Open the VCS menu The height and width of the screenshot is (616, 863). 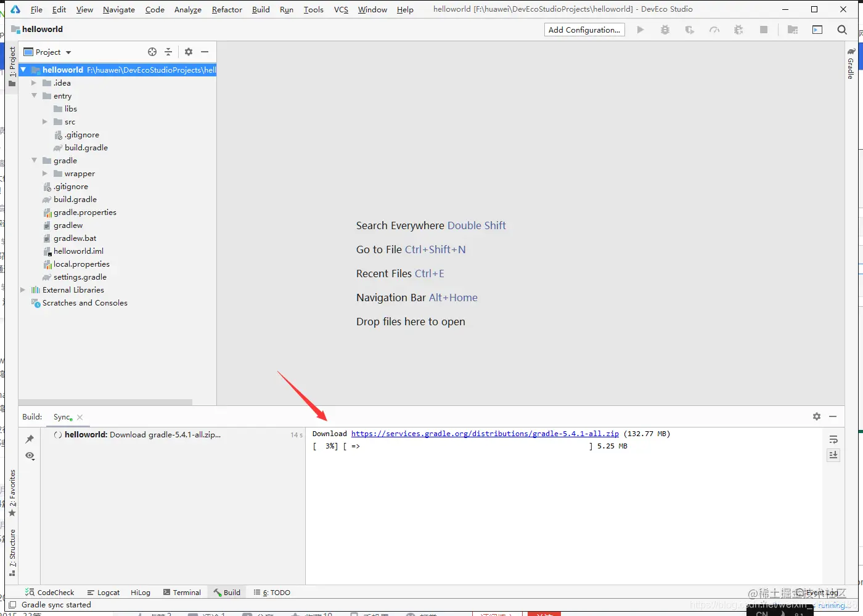pos(341,9)
